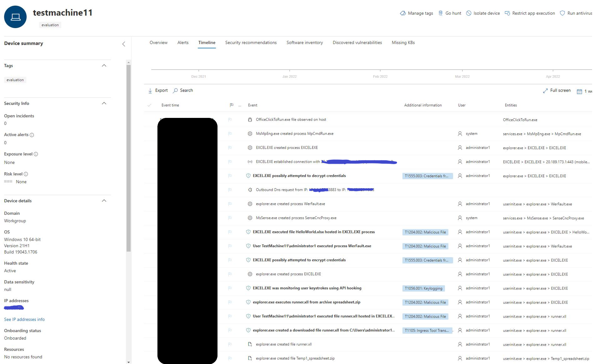Click the Restrict app execution icon
The width and height of the screenshot is (596, 364).
tap(507, 13)
